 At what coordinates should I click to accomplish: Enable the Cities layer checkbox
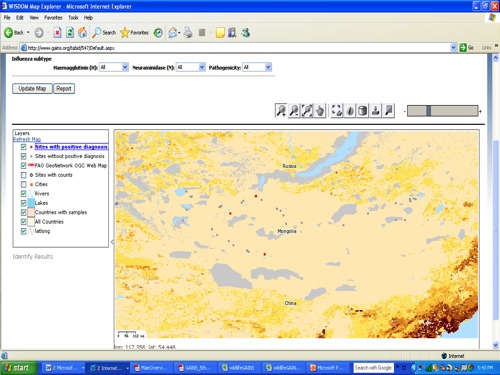tap(23, 184)
